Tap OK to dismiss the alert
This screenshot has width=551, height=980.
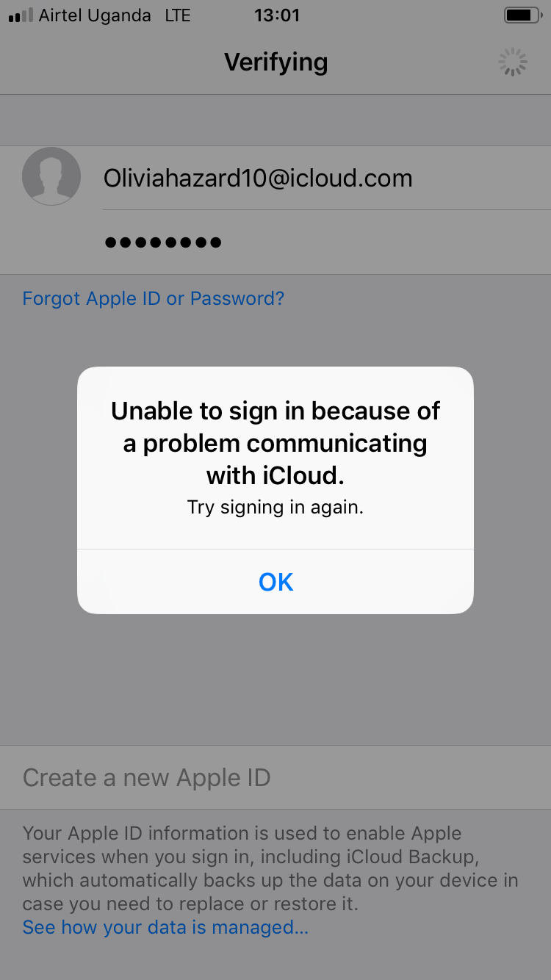[275, 582]
